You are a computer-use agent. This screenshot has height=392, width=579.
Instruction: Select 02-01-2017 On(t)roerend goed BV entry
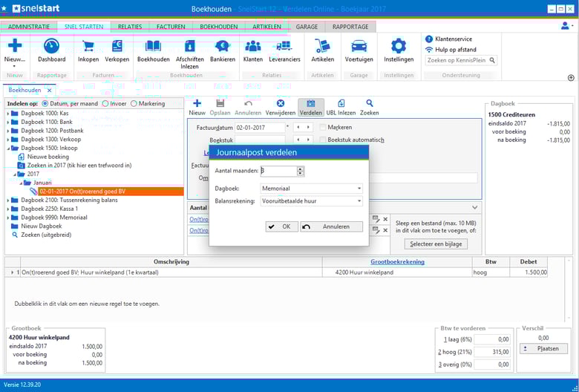[x=111, y=192]
